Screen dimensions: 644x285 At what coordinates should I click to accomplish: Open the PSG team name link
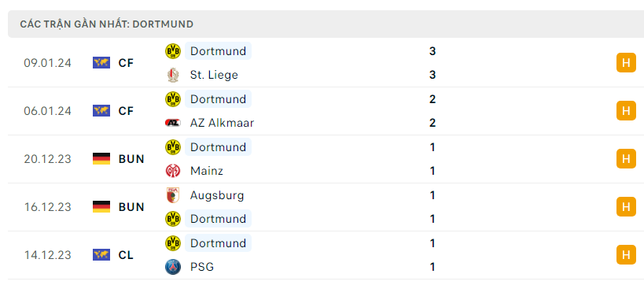202,267
